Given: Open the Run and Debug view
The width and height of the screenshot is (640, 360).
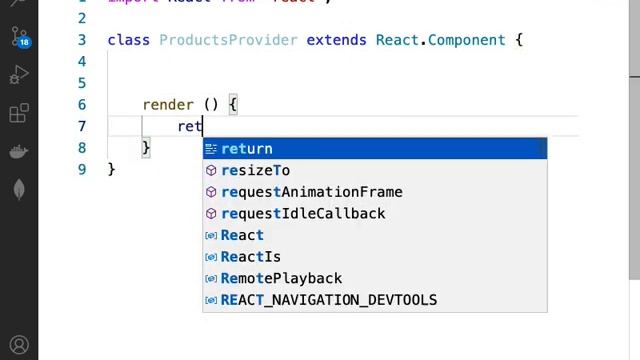Looking at the screenshot, I should click(x=19, y=75).
